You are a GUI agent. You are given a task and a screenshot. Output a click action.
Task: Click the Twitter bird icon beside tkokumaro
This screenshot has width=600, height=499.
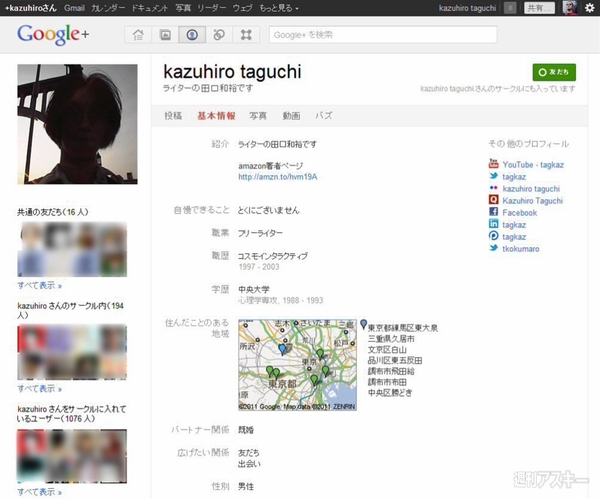494,248
